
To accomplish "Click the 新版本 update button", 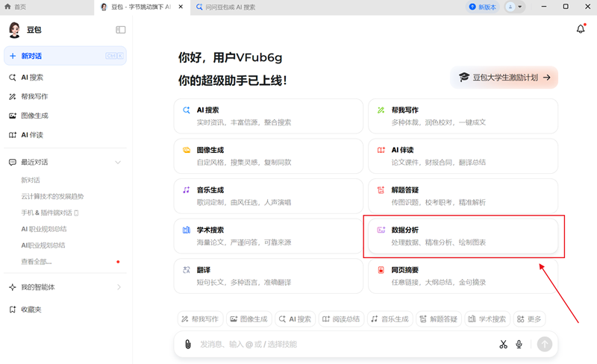I will coord(483,7).
